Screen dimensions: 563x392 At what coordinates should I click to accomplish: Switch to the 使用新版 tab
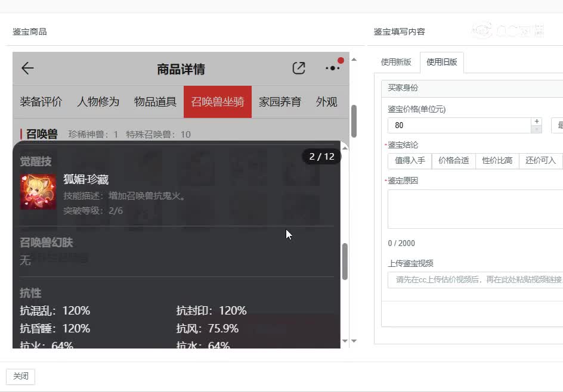pos(395,61)
